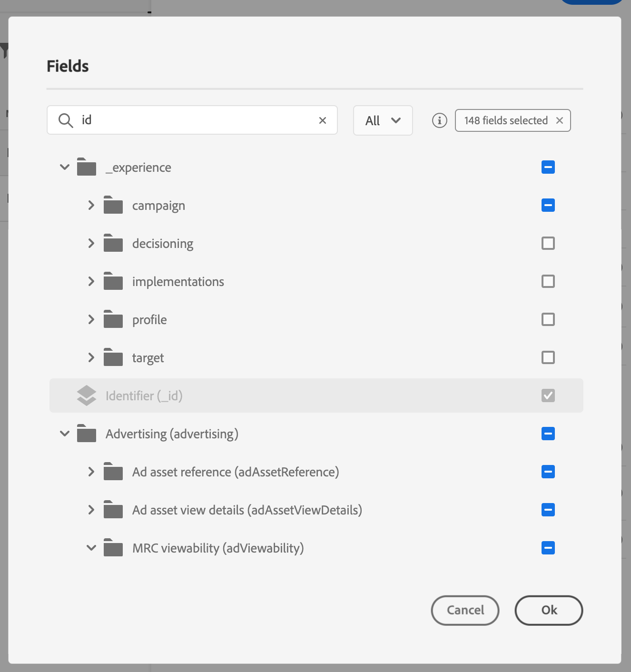Click the Identifier (_id) layers icon
Image resolution: width=631 pixels, height=672 pixels.
(87, 395)
